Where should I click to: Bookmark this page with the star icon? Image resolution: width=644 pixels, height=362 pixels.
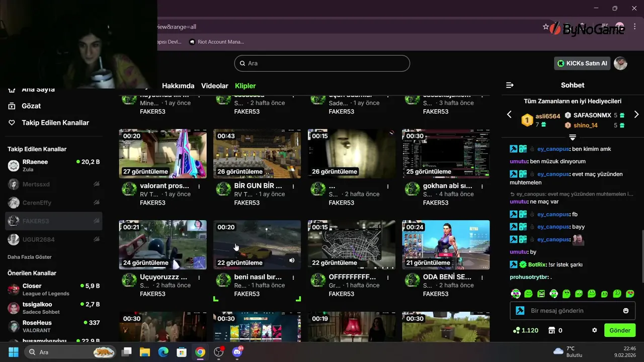[546, 27]
